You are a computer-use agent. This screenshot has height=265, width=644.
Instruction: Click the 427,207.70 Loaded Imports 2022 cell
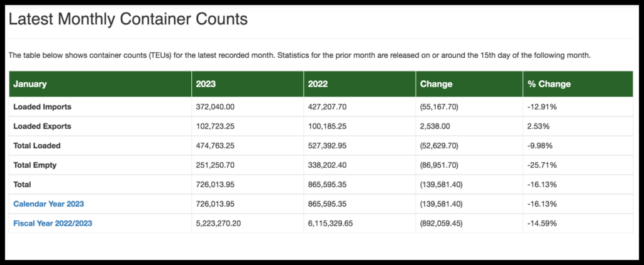coord(327,107)
